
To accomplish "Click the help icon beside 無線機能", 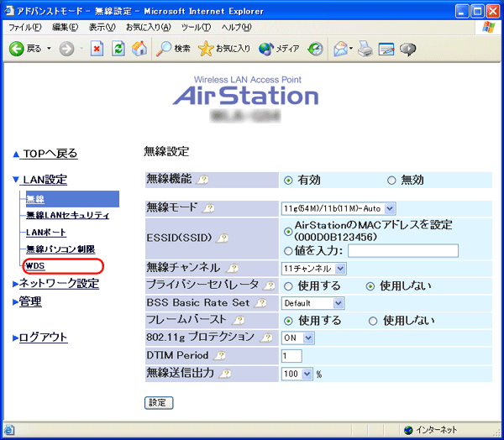I will coord(202,180).
